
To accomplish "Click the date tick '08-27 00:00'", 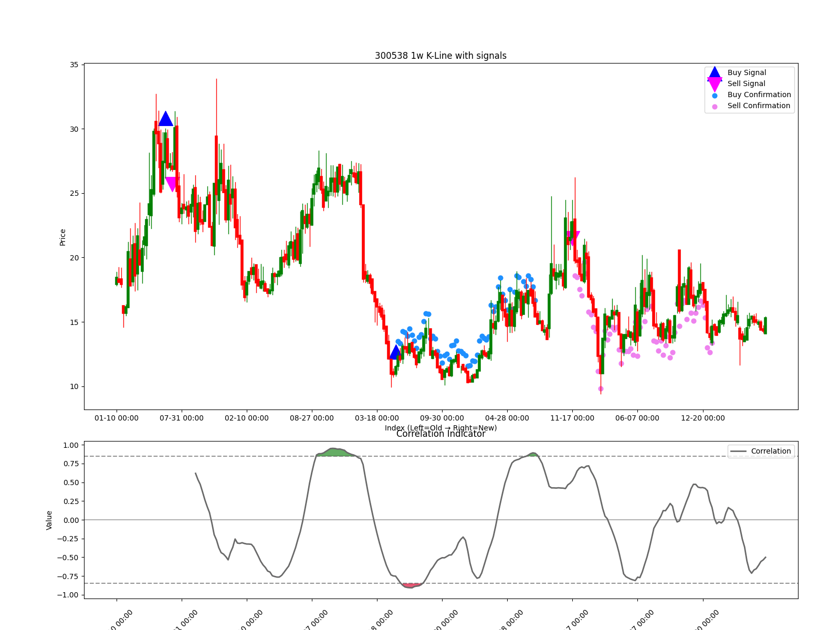I will click(312, 418).
